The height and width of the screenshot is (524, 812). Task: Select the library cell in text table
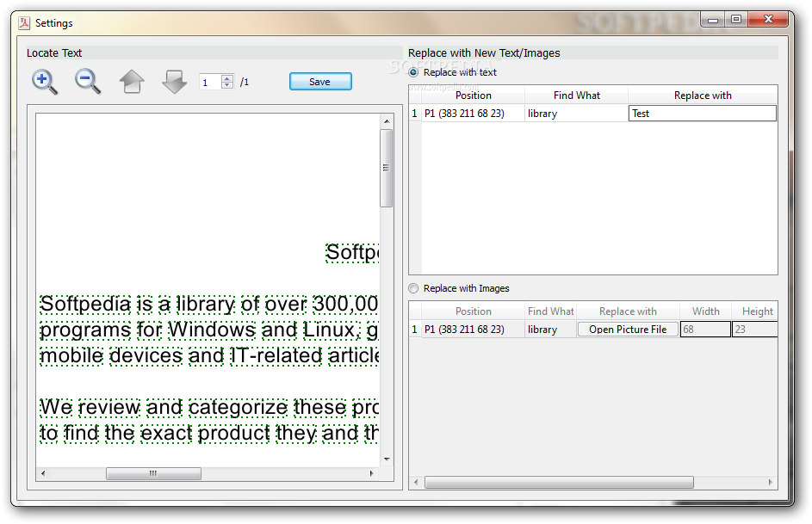[x=576, y=114]
